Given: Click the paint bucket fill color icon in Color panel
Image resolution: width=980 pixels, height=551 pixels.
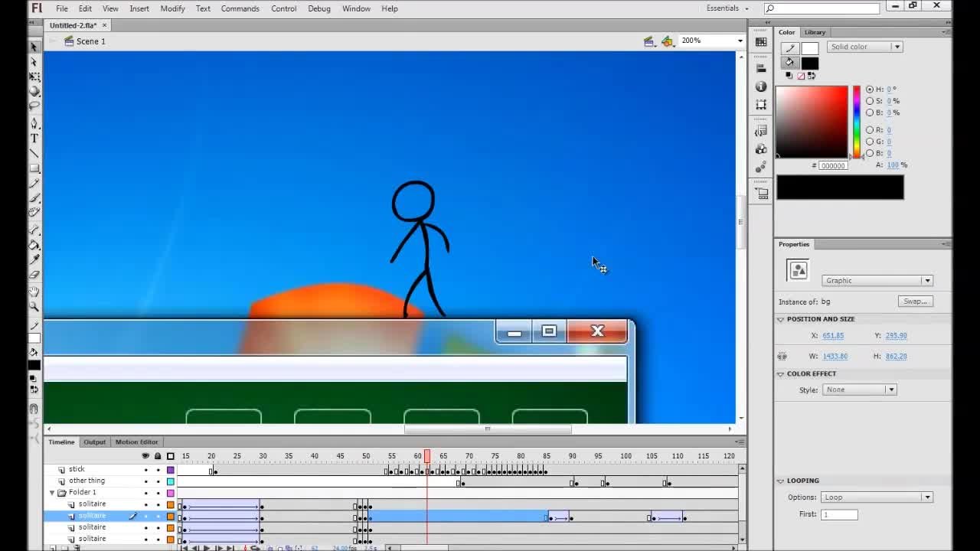Looking at the screenshot, I should (790, 63).
